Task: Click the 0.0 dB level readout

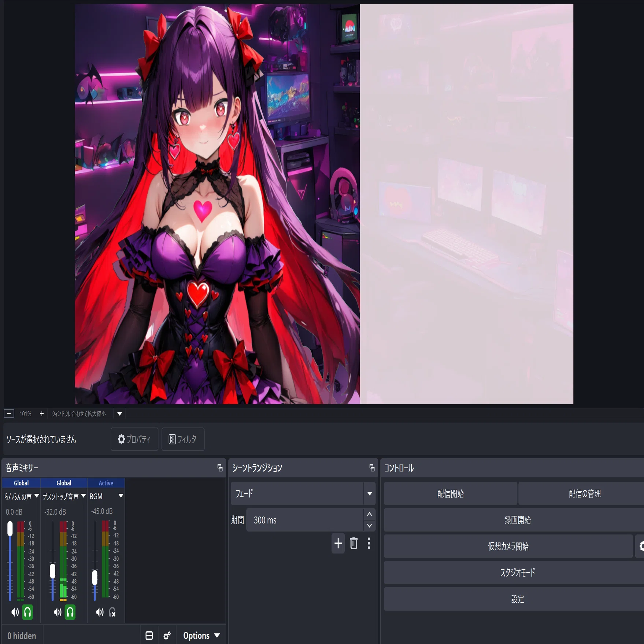Action: click(14, 512)
